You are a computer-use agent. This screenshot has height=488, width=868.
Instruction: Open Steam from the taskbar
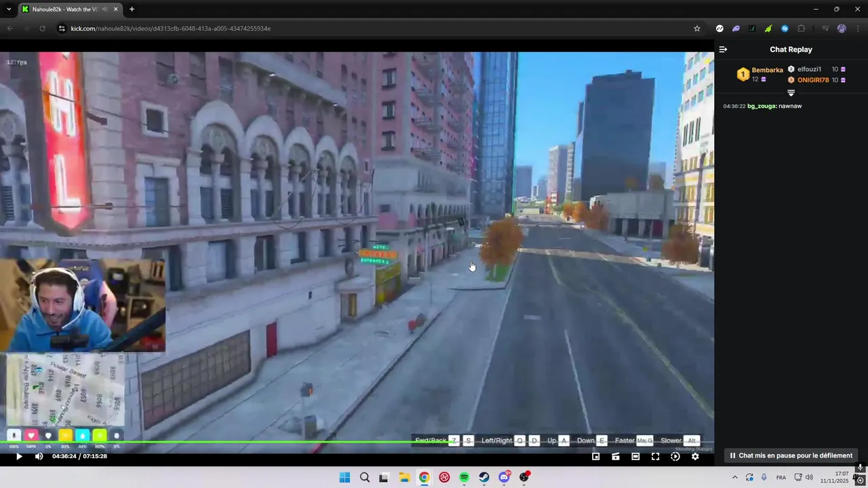click(x=484, y=477)
